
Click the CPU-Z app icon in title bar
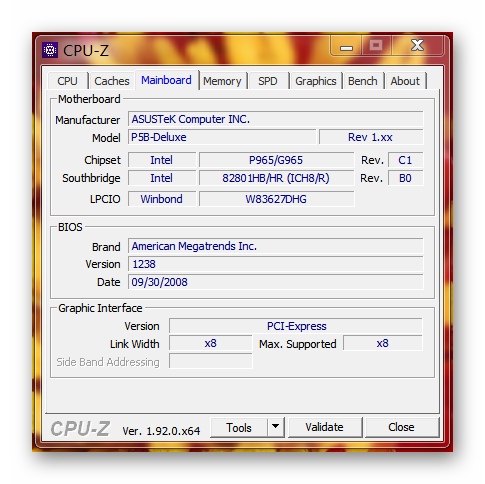coord(50,50)
